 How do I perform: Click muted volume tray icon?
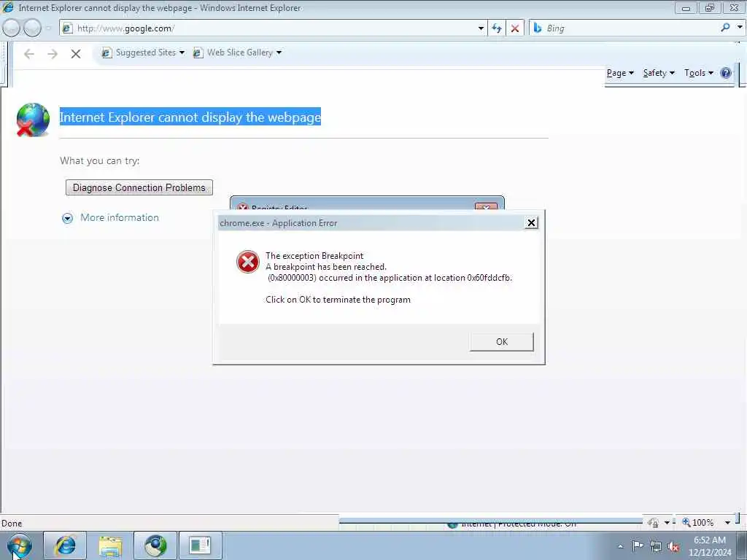(673, 547)
